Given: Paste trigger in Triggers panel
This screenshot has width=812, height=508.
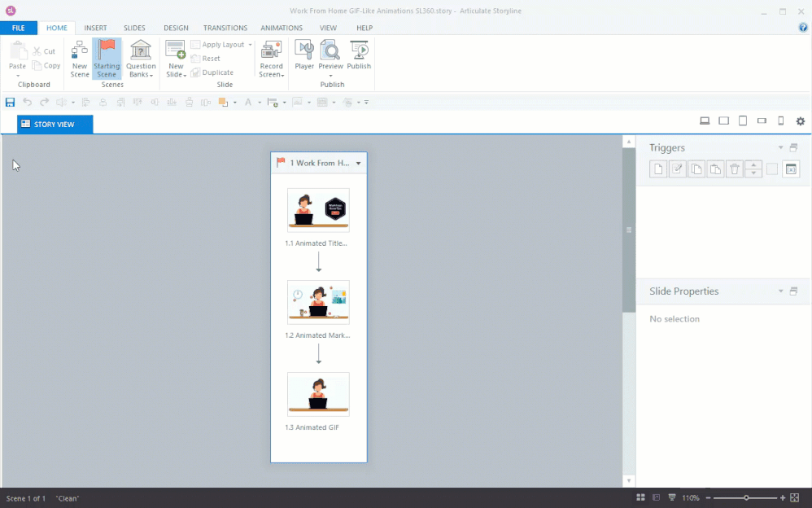Looking at the screenshot, I should click(x=715, y=169).
